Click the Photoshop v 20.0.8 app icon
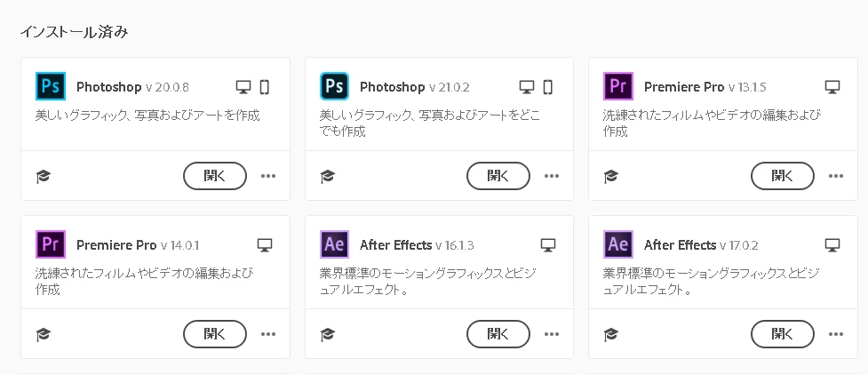Screen dimensions: 868x375 coord(51,86)
